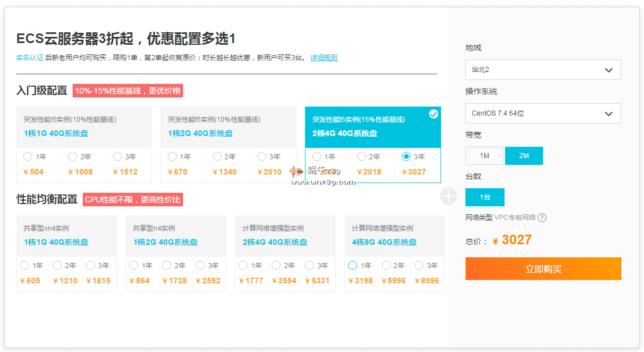644x352 pixels.
Task: Select 2年 radio for 共享型n4 ¥1728
Action: click(167, 265)
